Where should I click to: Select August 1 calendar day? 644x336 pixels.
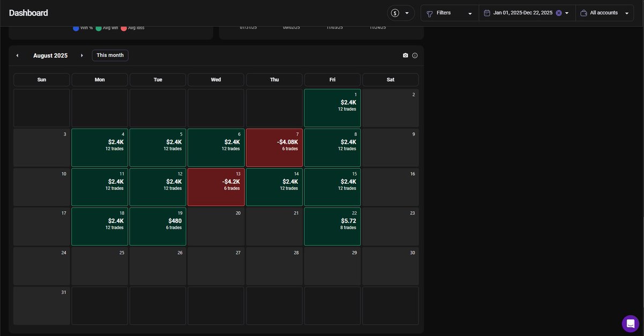pos(332,108)
